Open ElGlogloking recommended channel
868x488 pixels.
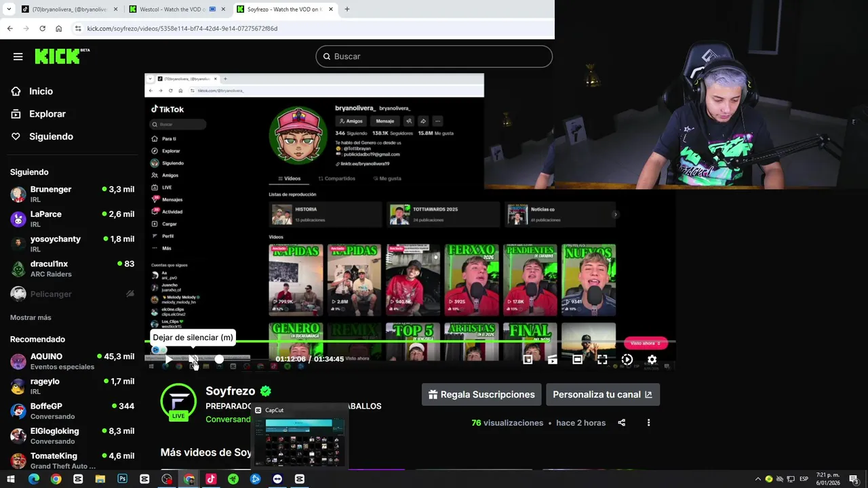pos(71,436)
